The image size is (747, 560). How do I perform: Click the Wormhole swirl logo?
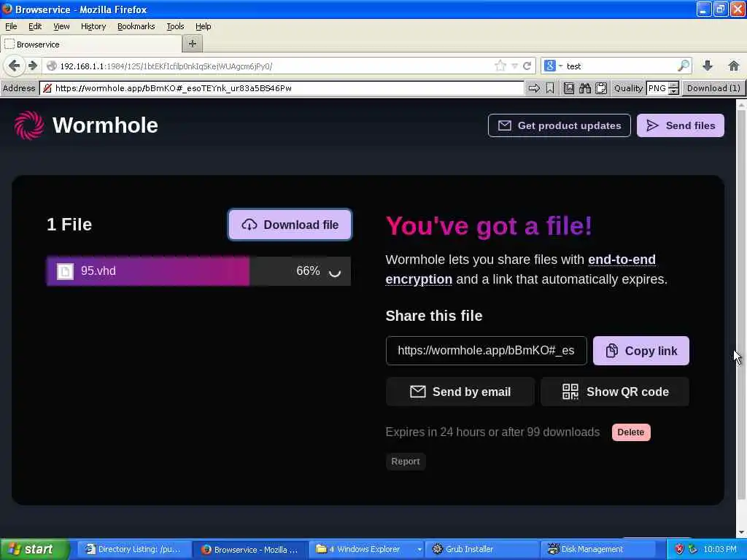(x=28, y=125)
